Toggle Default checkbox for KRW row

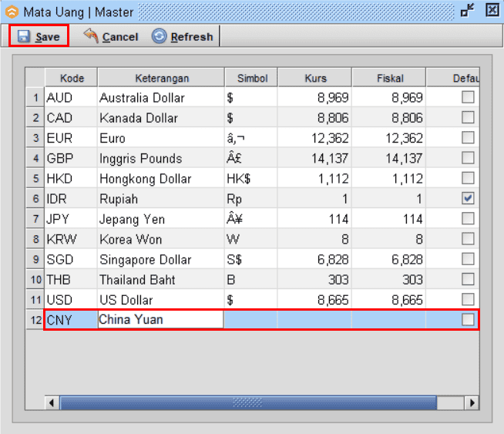point(468,239)
